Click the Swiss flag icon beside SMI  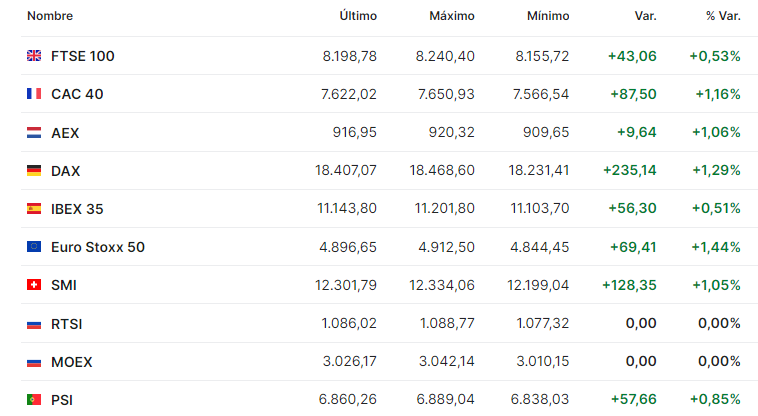(x=34, y=285)
